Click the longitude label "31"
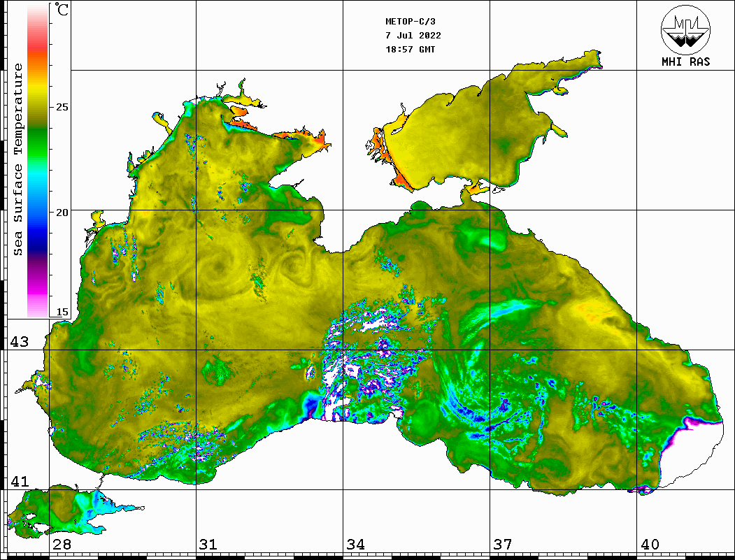 point(208,544)
